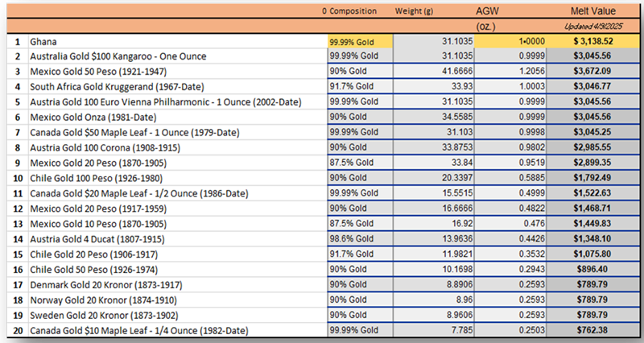Click melt value $896.40
This screenshot has width=644, height=343.
[593, 269]
